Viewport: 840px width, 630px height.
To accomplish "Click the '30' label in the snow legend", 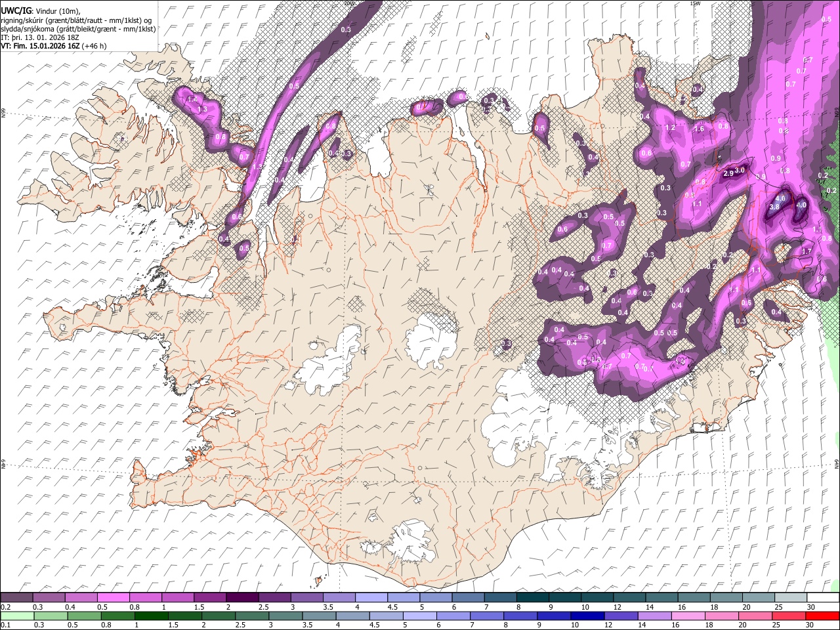I will pos(811,607).
